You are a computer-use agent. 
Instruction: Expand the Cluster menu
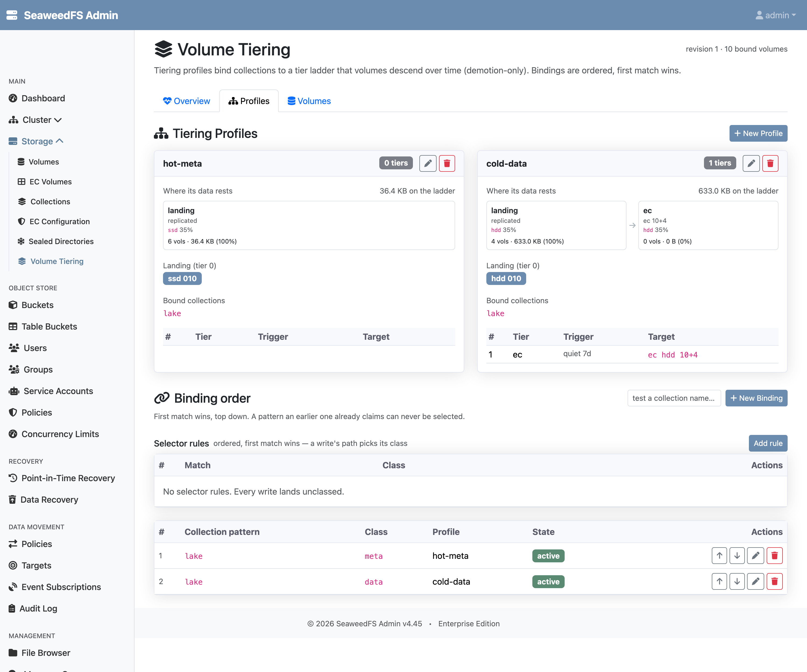pyautogui.click(x=35, y=120)
